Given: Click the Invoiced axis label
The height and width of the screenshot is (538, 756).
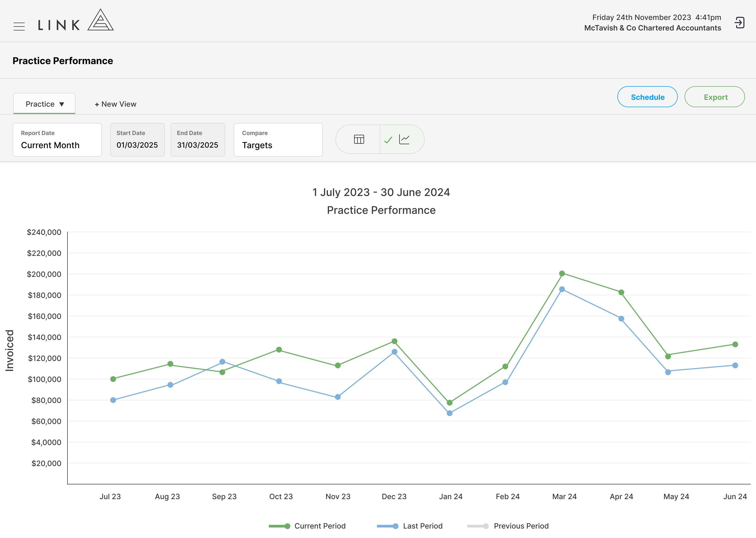Looking at the screenshot, I should pos(10,350).
